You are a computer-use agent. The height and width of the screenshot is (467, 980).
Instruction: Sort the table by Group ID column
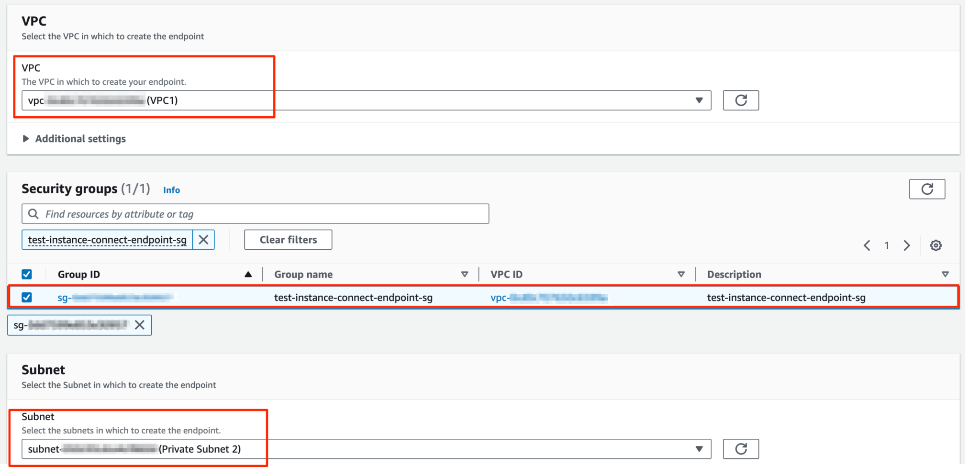pyautogui.click(x=248, y=274)
